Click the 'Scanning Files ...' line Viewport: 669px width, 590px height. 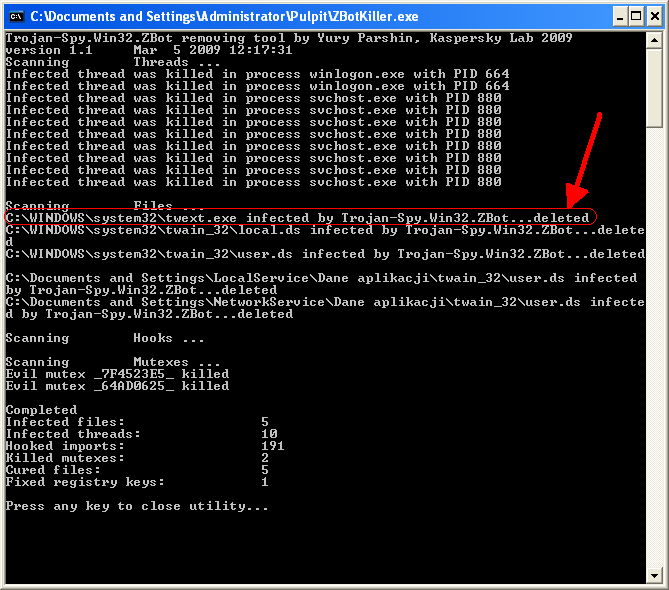(x=105, y=206)
